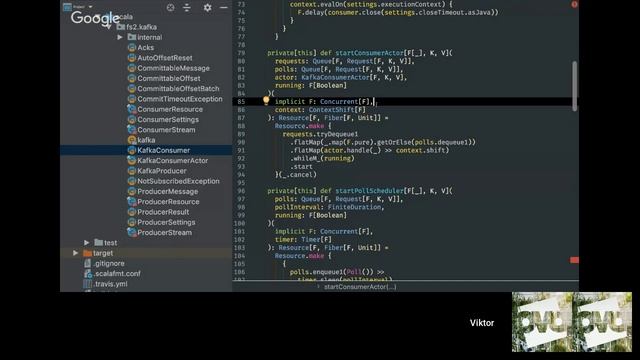Open ConsumerSettings file

168,119
